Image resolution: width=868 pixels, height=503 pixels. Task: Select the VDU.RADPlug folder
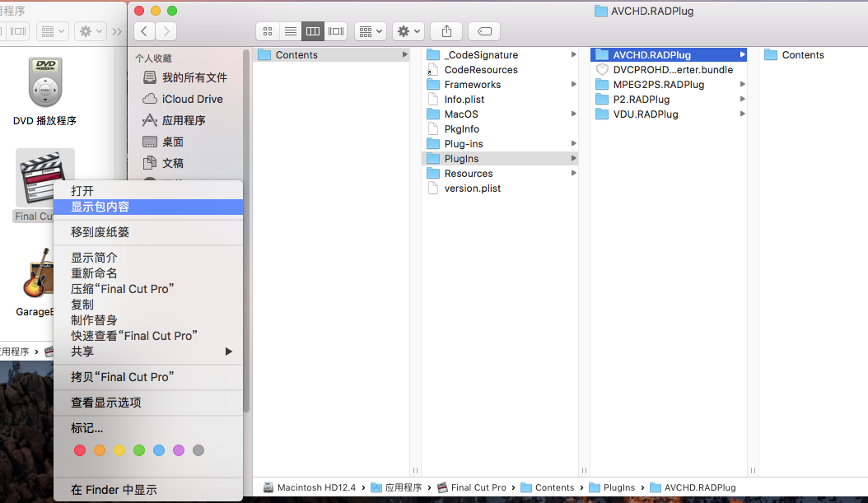tap(669, 114)
